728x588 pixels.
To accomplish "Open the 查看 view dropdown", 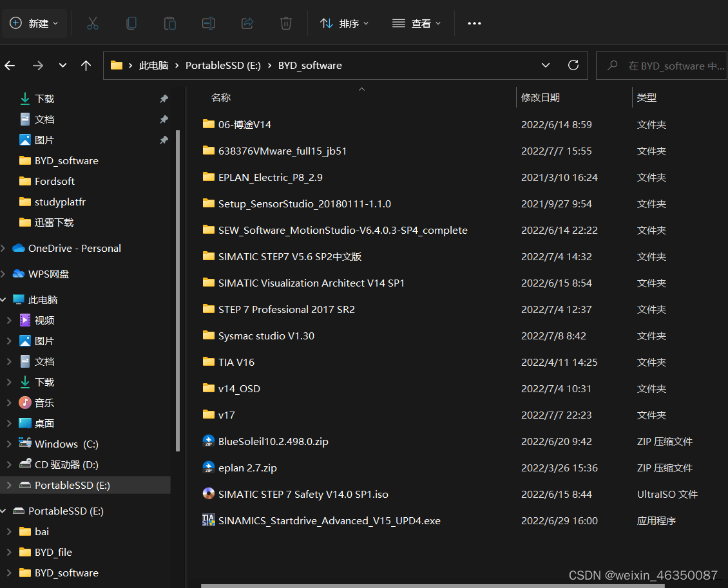I will click(x=416, y=23).
